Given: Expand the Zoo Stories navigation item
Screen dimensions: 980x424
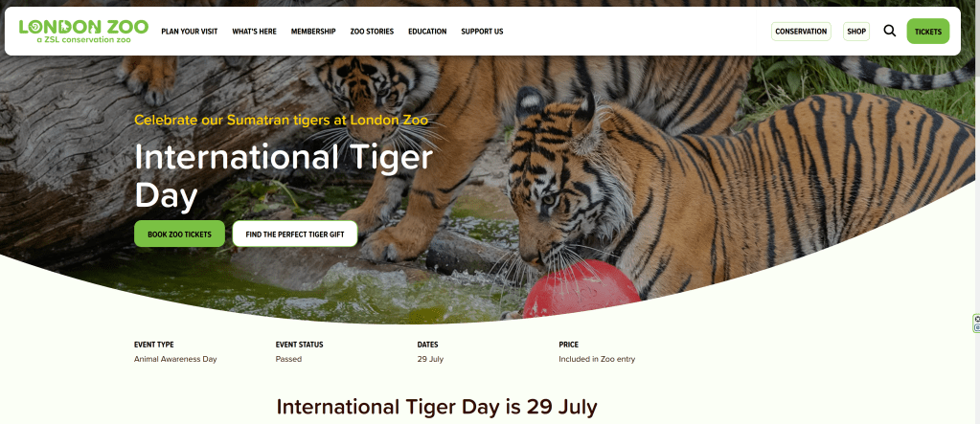Looking at the screenshot, I should pyautogui.click(x=372, y=32).
